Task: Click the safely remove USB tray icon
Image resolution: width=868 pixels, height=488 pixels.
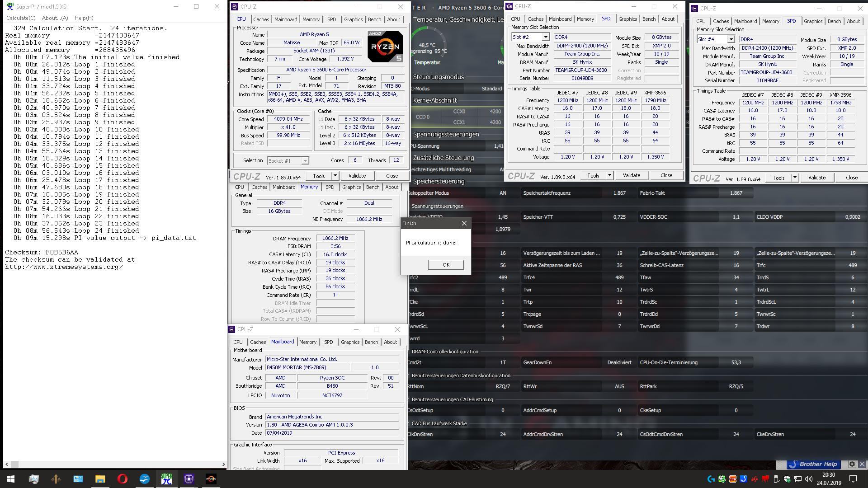Action: click(776, 479)
